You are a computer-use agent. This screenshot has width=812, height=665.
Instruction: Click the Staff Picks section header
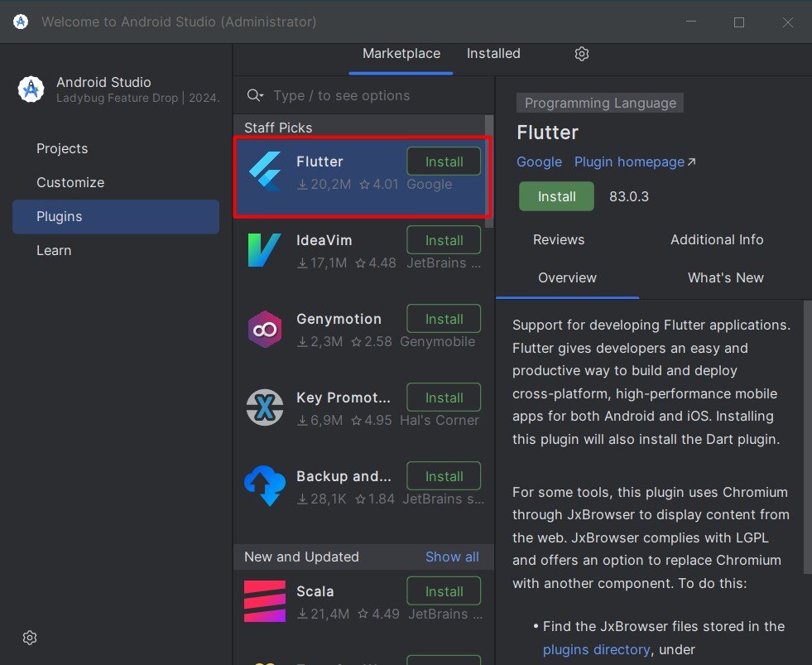point(278,128)
